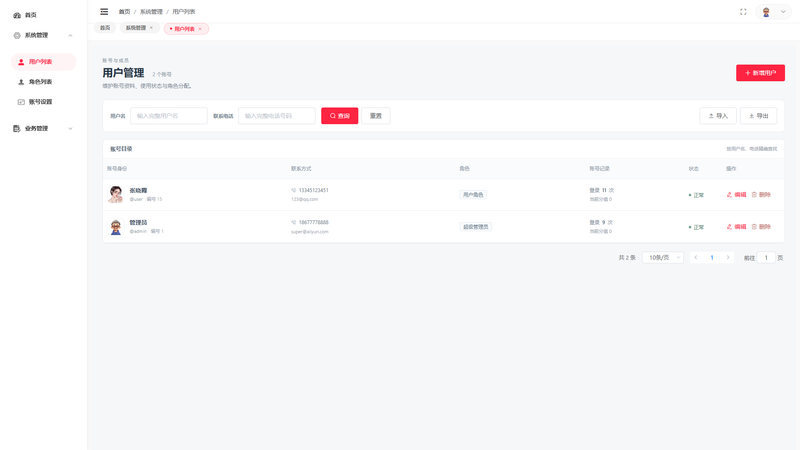Image resolution: width=800 pixels, height=450 pixels.
Task: Click the name 张晓霞
Action: [x=138, y=190]
